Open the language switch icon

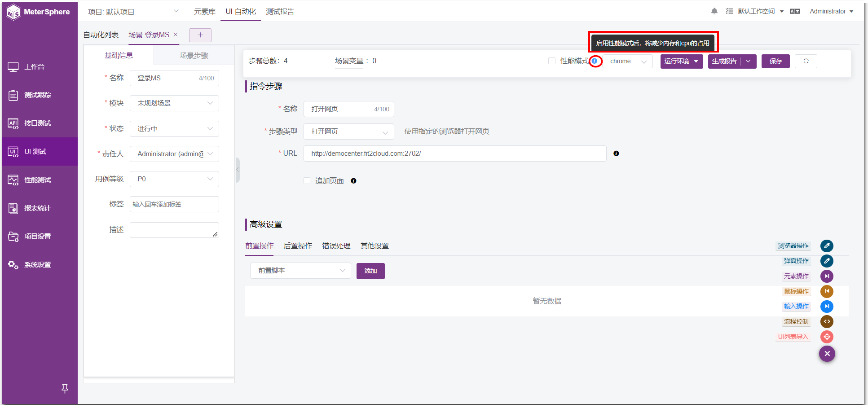[795, 11]
